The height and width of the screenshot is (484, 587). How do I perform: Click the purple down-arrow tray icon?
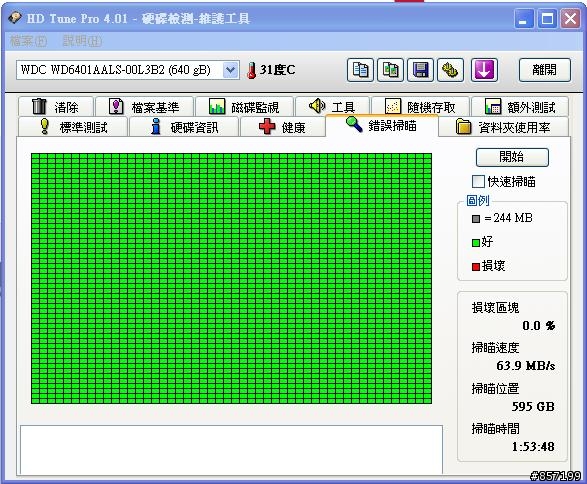484,70
